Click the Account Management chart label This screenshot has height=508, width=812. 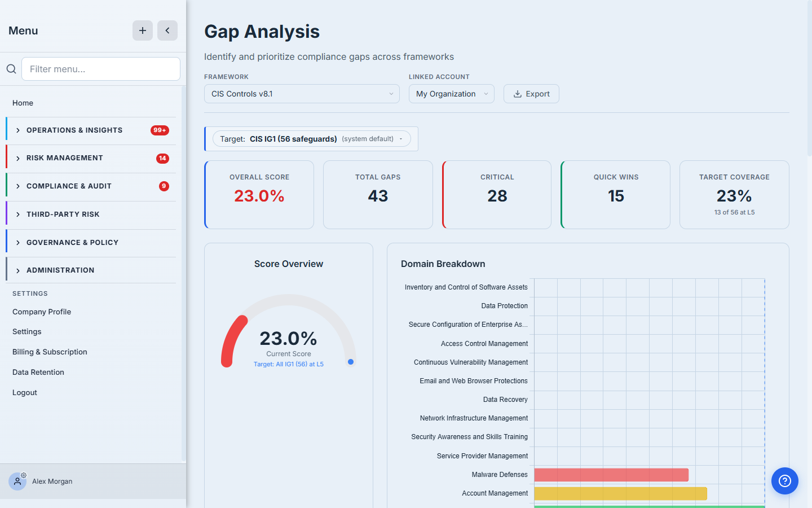495,493
